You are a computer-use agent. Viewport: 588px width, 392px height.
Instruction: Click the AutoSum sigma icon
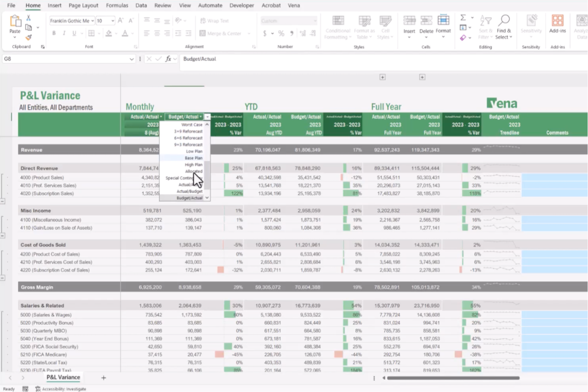(463, 18)
